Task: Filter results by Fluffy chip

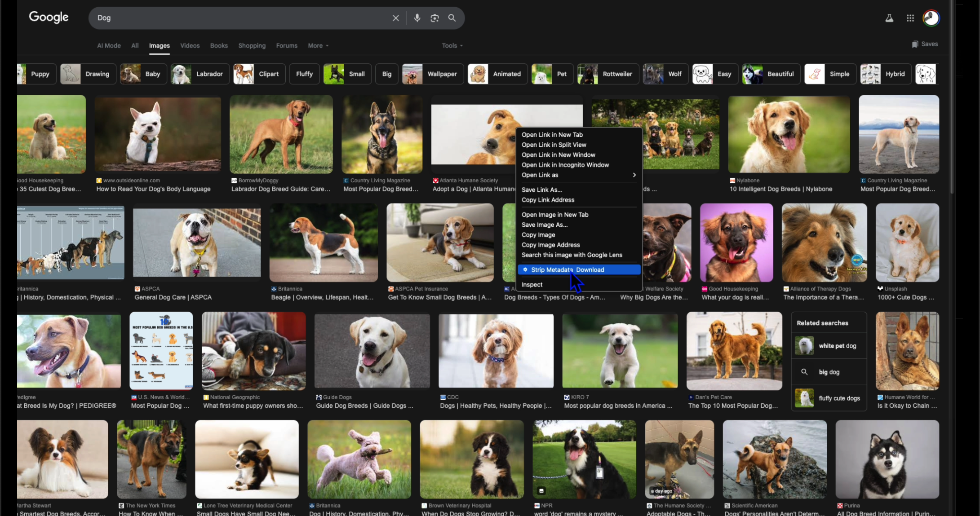Action: (x=304, y=74)
